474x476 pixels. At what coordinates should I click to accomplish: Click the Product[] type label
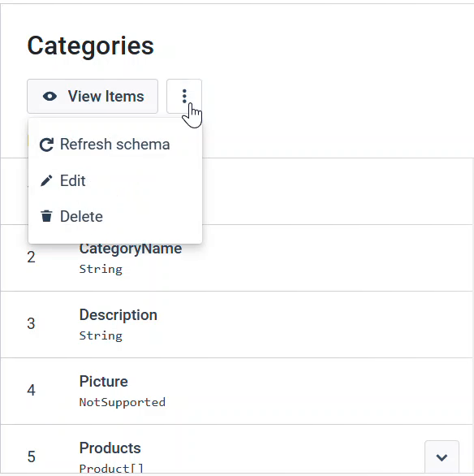point(111,469)
